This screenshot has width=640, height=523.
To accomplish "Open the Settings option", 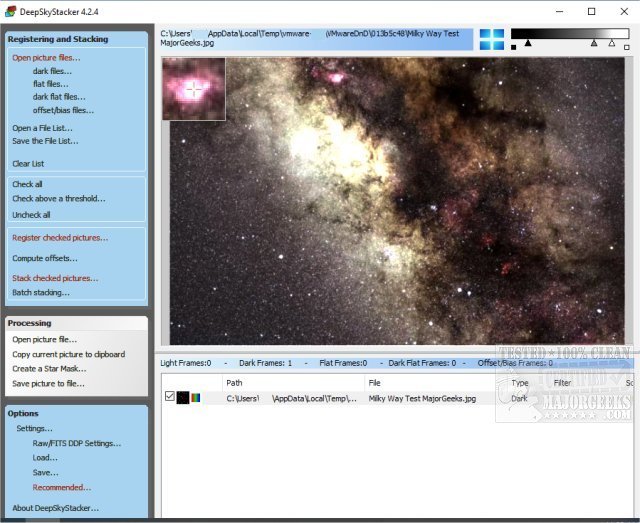I will pyautogui.click(x=34, y=428).
